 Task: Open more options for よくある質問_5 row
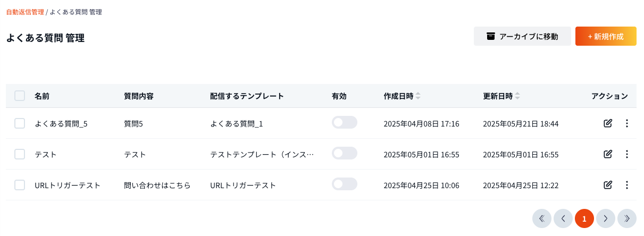coord(626,123)
